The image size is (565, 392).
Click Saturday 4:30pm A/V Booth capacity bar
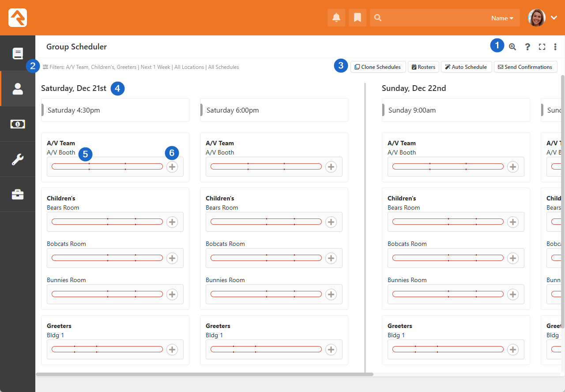pyautogui.click(x=107, y=166)
